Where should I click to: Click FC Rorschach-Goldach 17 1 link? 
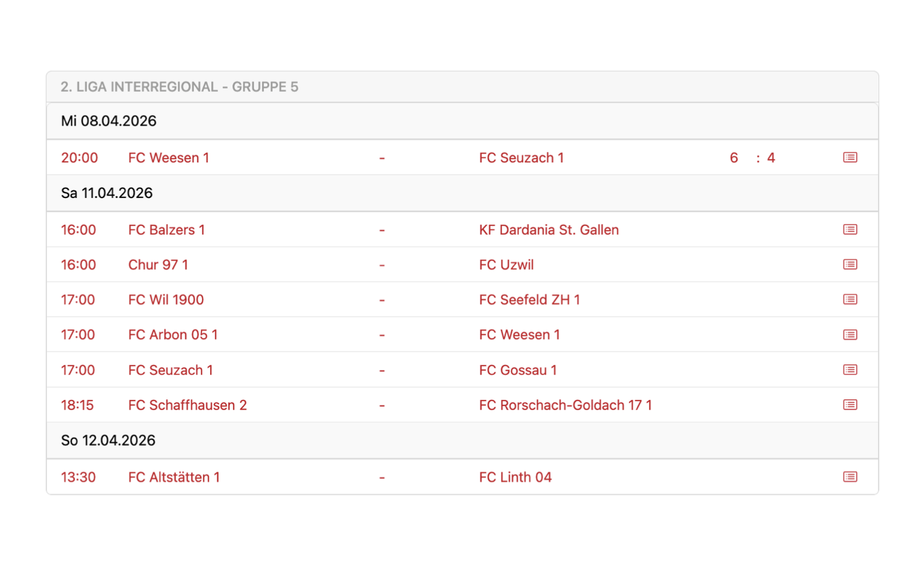tap(565, 406)
